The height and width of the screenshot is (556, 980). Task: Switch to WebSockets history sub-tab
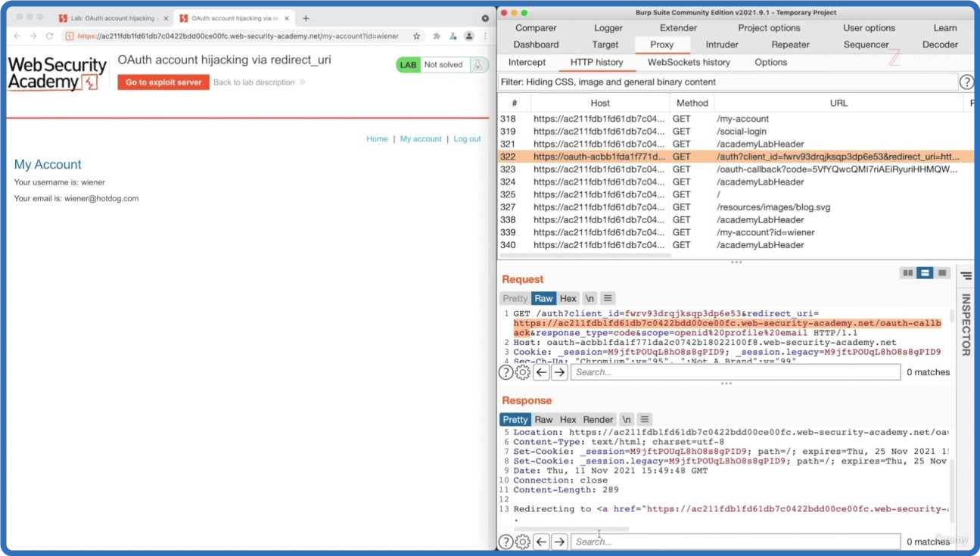tap(689, 62)
